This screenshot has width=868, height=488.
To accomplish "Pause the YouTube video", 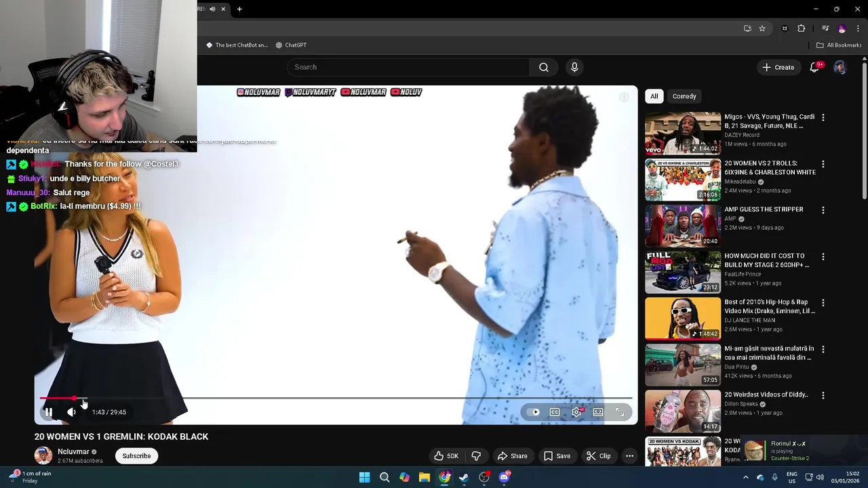I will click(48, 412).
